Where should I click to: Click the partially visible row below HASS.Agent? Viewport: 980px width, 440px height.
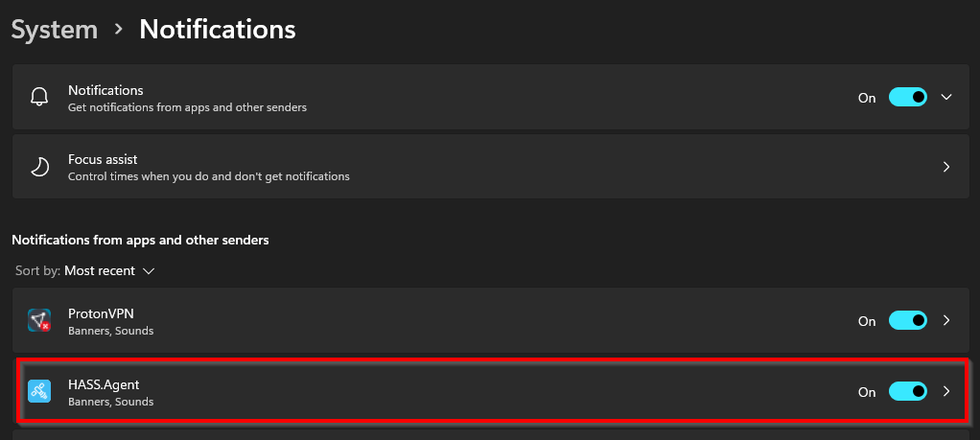coord(491,434)
